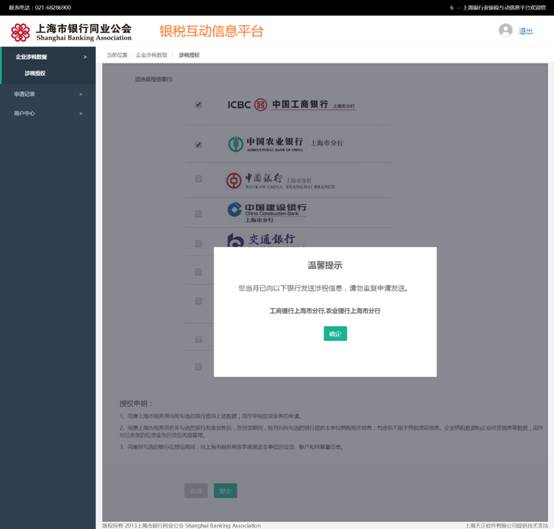Click the 涉税授权 breadcrumb item
The image size is (554, 529).
pos(189,55)
